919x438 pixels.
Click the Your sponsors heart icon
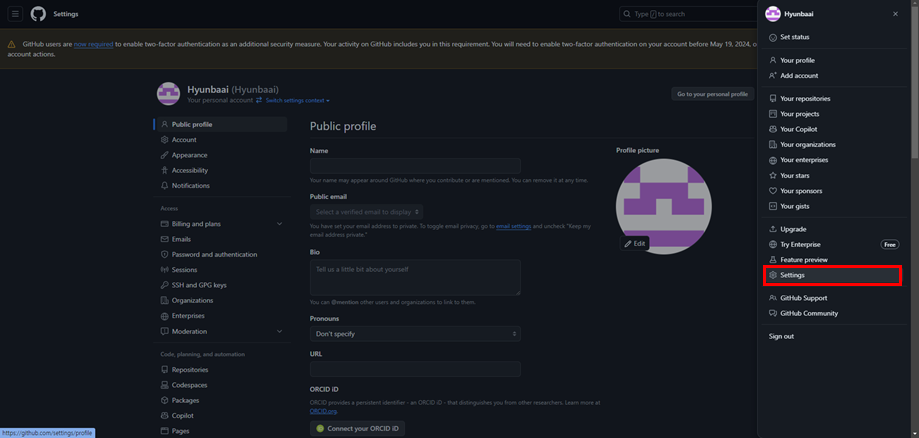[772, 191]
